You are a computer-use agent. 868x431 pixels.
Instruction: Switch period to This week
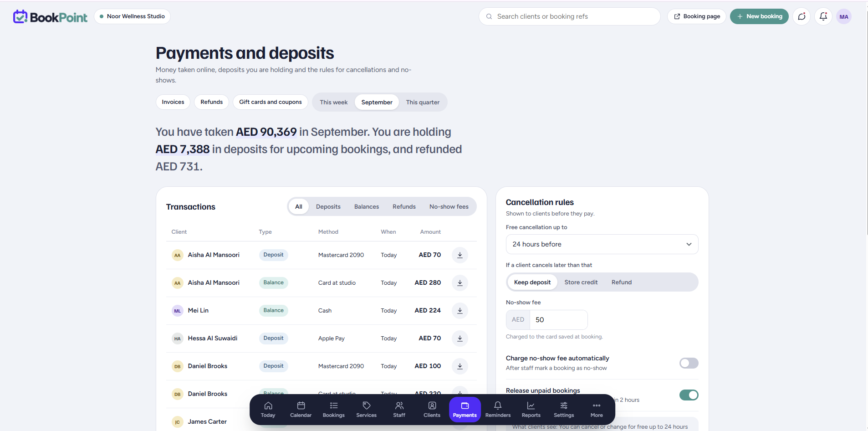pos(334,103)
